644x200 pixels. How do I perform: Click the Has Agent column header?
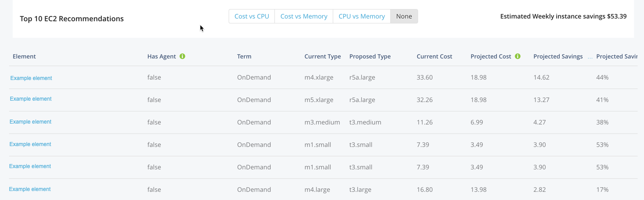(x=160, y=56)
